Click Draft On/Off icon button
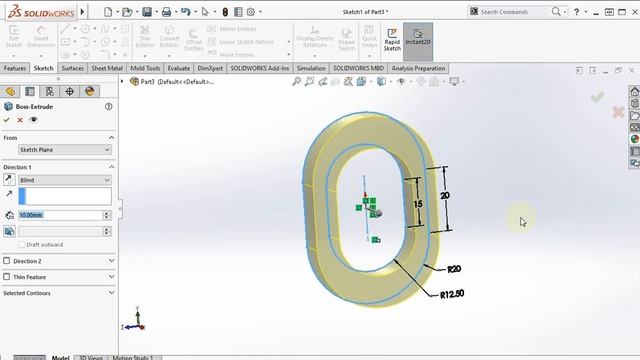Image resolution: width=640 pixels, height=360 pixels. 9,231
